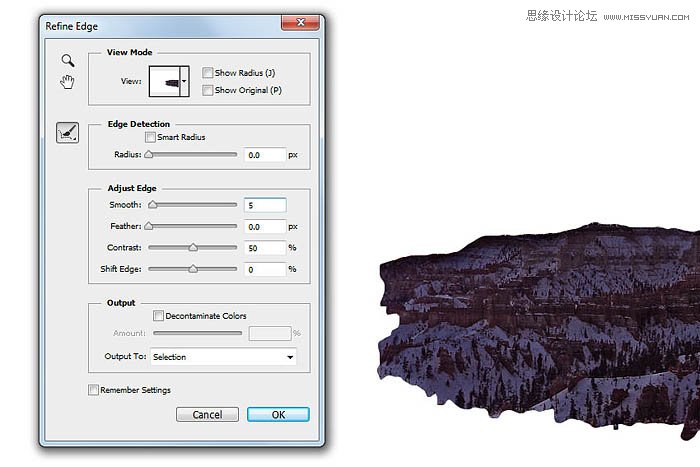
Task: Click the Contrast slider handle
Action: click(193, 247)
